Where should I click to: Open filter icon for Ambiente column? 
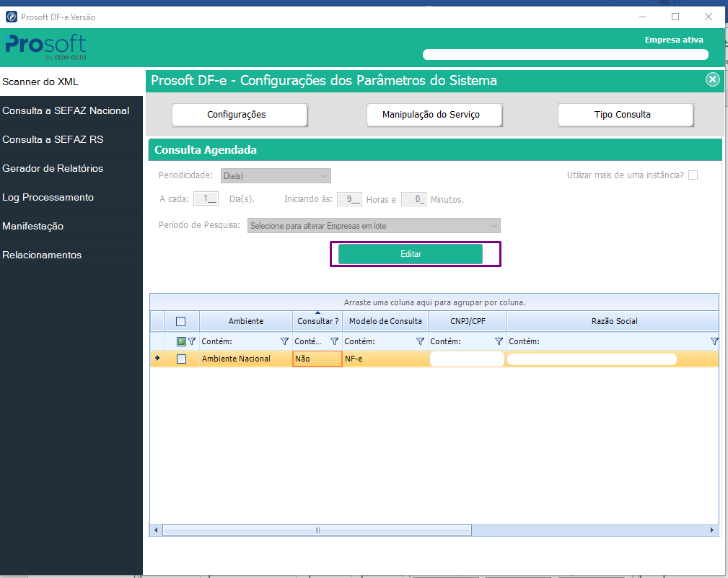pyautogui.click(x=284, y=341)
